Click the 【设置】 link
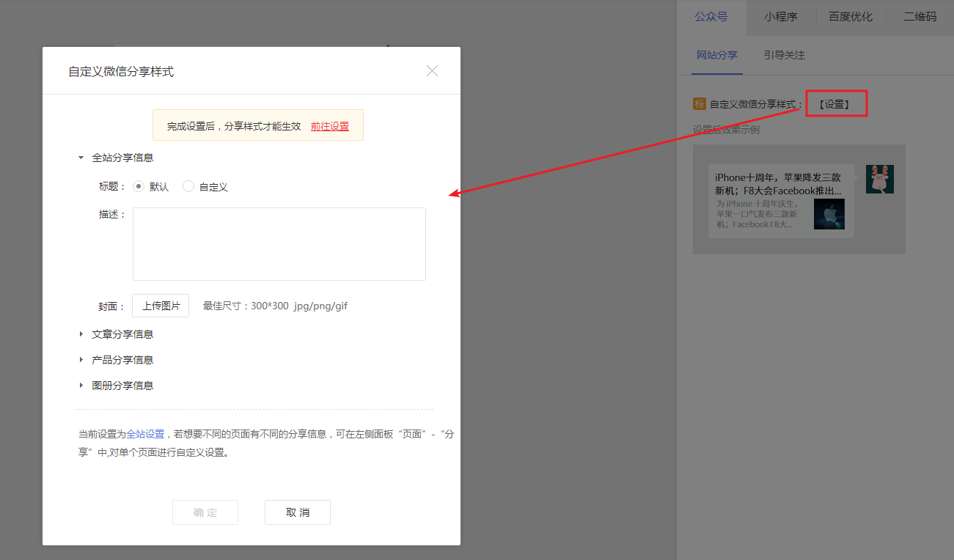 (x=834, y=104)
